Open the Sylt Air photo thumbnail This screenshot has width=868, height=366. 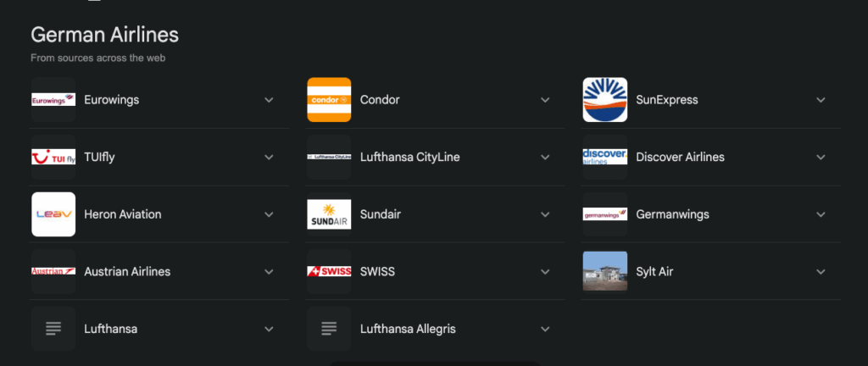605,272
